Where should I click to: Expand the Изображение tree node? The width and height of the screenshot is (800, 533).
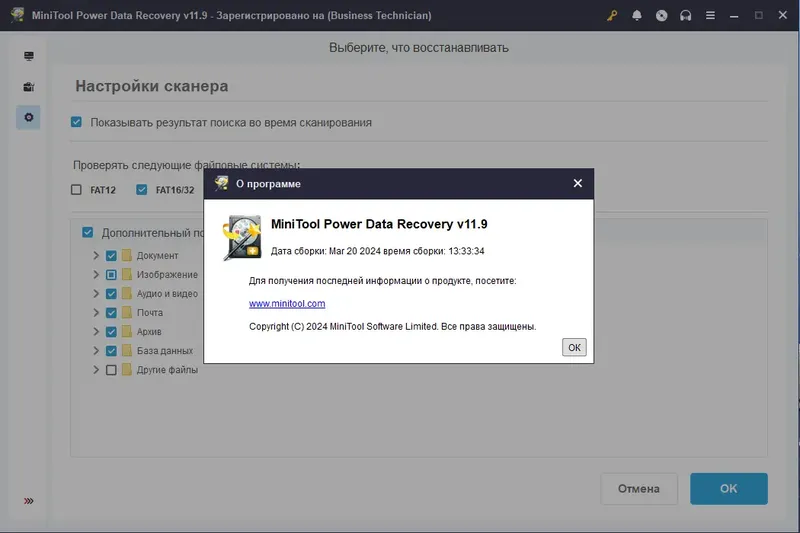(96, 274)
